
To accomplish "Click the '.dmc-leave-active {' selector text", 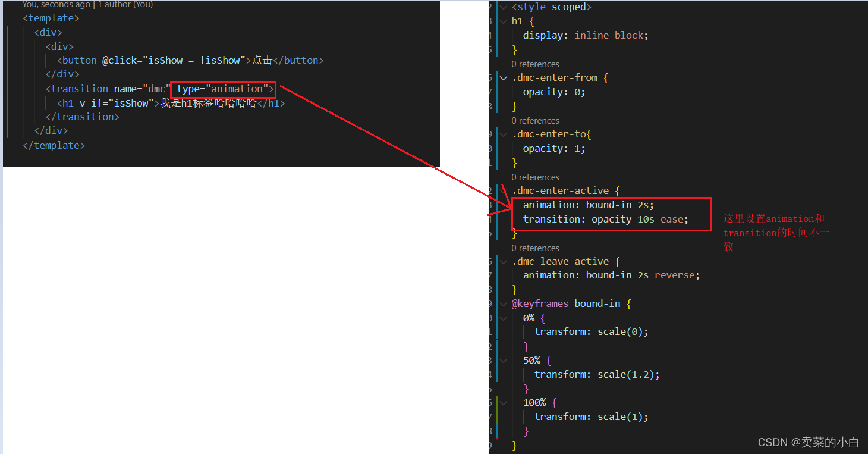I will pyautogui.click(x=566, y=262).
